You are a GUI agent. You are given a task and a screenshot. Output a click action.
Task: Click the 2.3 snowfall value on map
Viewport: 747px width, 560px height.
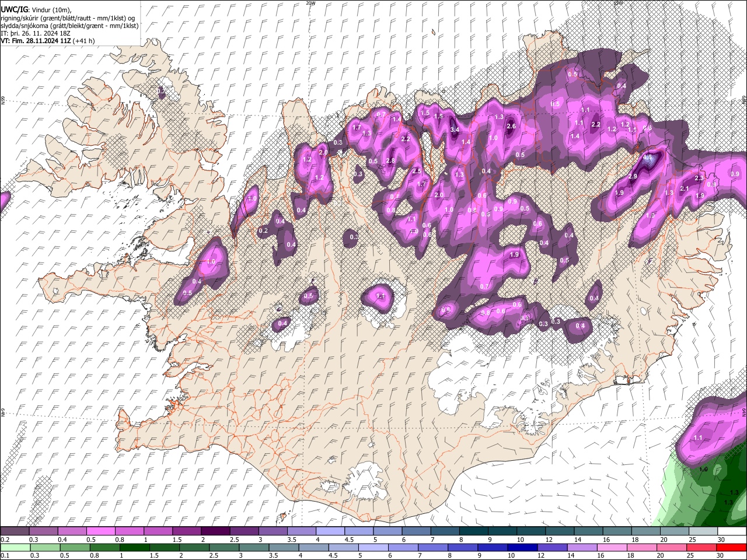point(699,178)
